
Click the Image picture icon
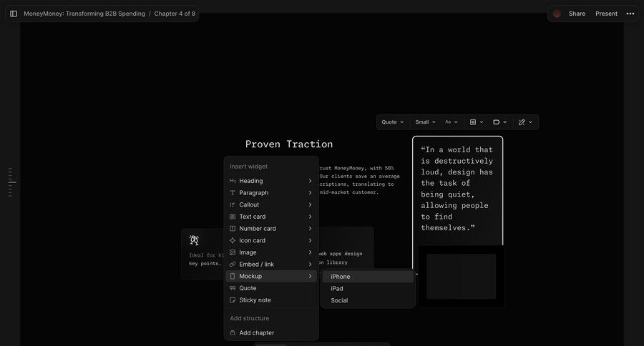click(233, 252)
